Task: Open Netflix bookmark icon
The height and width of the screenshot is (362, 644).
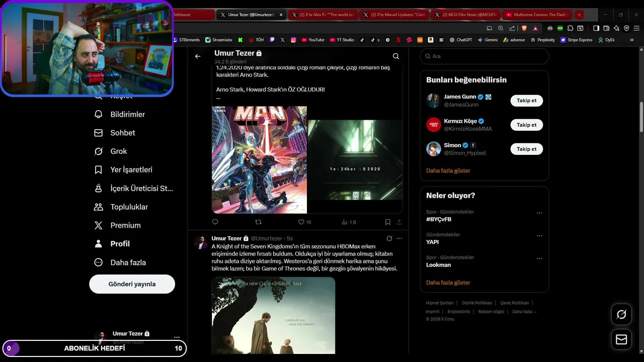Action: coord(398,40)
